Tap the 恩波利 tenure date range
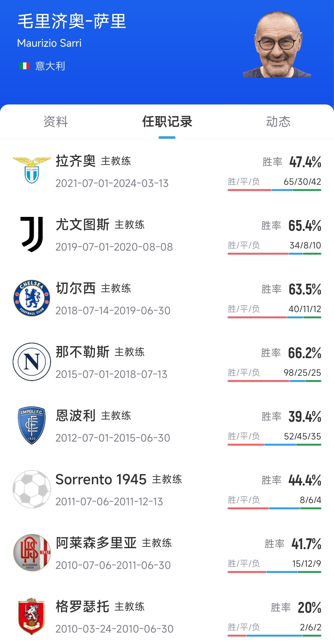Image resolution: width=334 pixels, height=644 pixels. coord(113,438)
